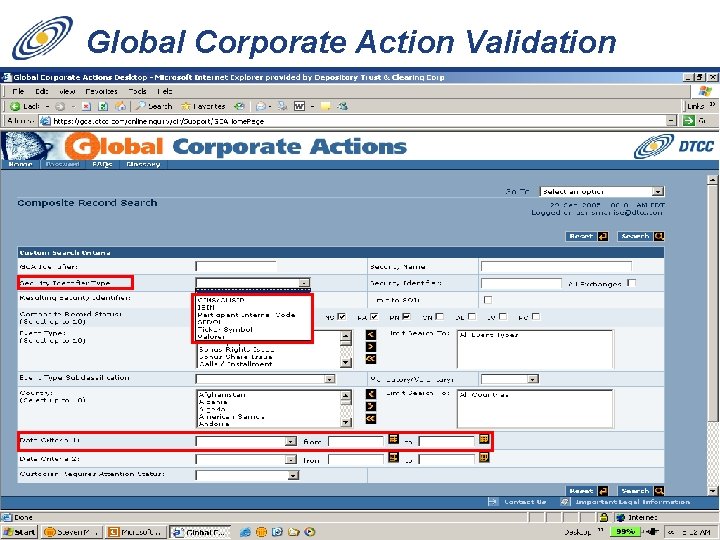Open the To calendar for Date Criteria 1
Image resolution: width=720 pixels, height=540 pixels.
tap(484, 439)
